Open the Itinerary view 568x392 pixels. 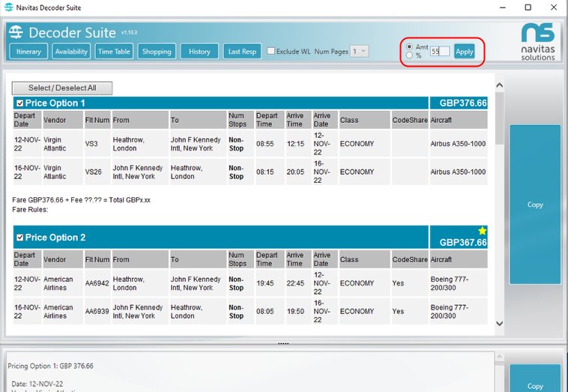pos(28,52)
